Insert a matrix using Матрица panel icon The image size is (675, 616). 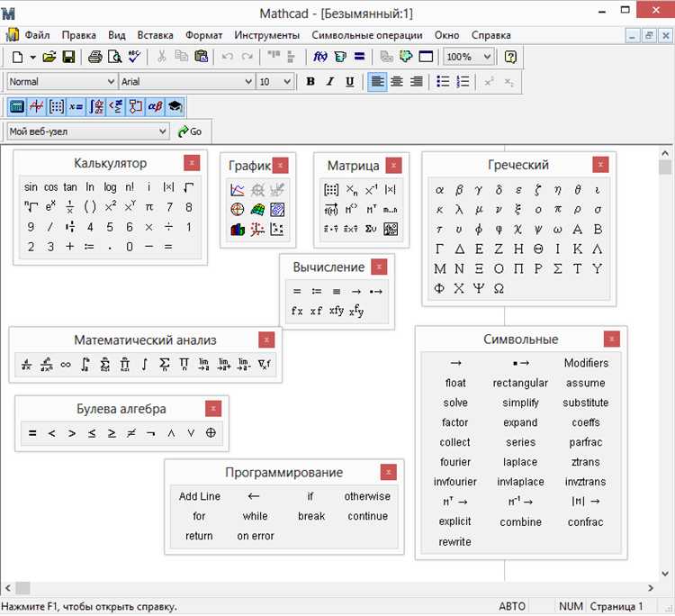(x=331, y=190)
